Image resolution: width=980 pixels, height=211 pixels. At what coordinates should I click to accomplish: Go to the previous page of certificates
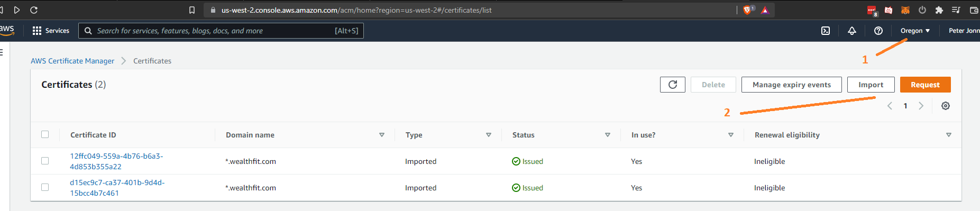pos(890,106)
